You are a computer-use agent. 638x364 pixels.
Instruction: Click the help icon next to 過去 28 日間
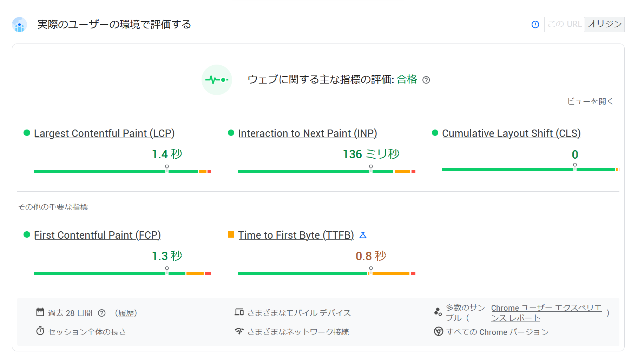click(x=102, y=313)
